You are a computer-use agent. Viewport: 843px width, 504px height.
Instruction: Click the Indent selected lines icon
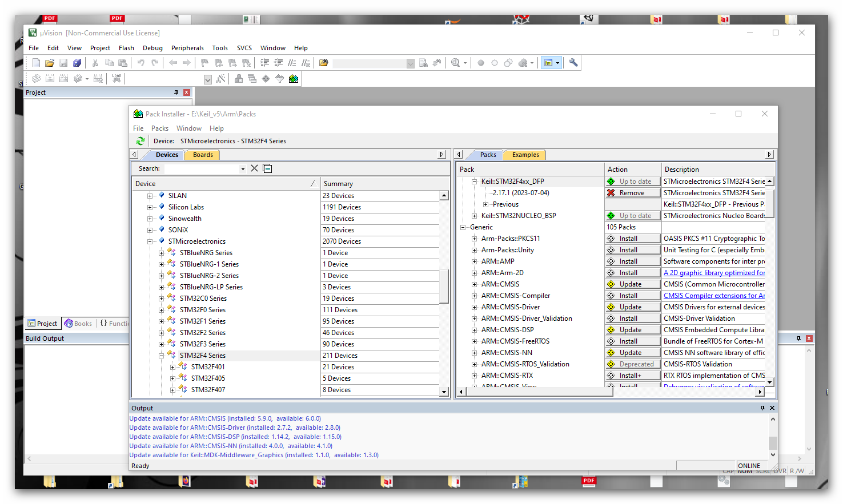point(264,63)
